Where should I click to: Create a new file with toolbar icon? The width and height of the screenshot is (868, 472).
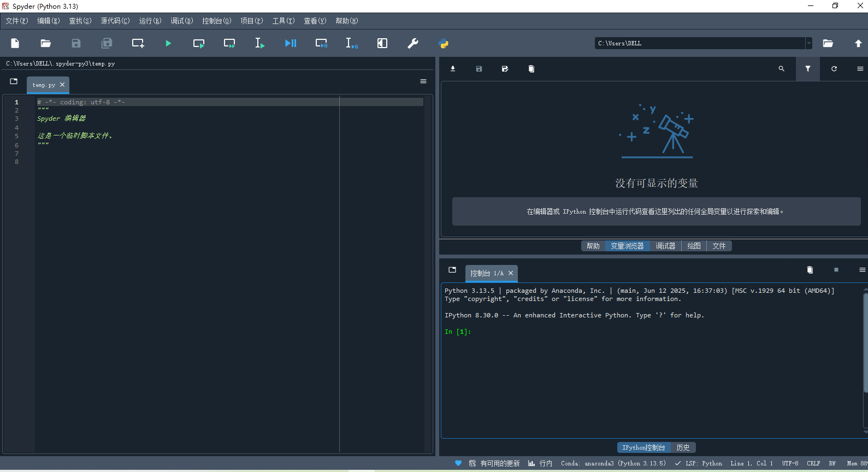(x=15, y=43)
